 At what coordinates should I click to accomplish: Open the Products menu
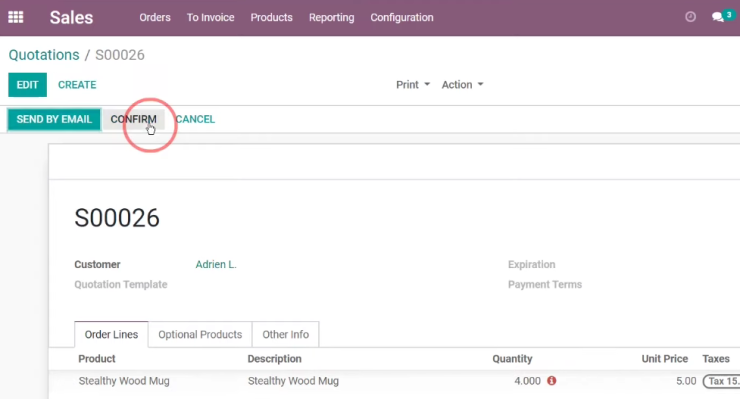click(271, 17)
